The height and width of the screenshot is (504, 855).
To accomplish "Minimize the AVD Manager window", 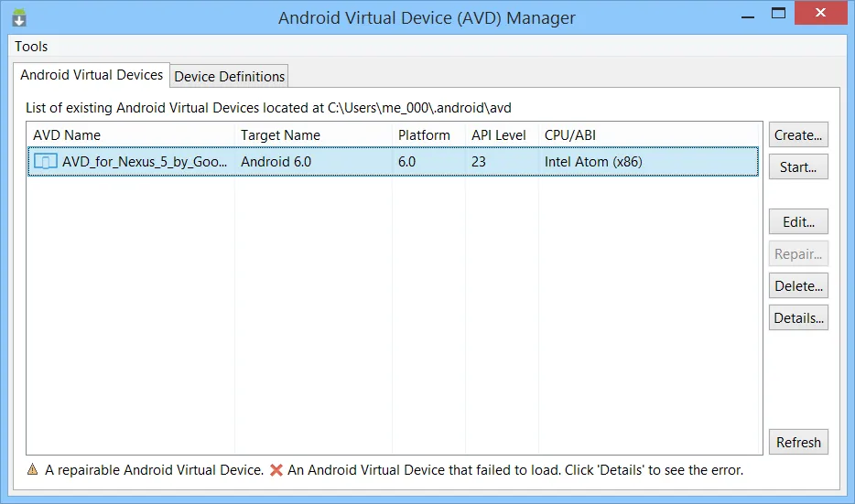I will click(x=748, y=16).
